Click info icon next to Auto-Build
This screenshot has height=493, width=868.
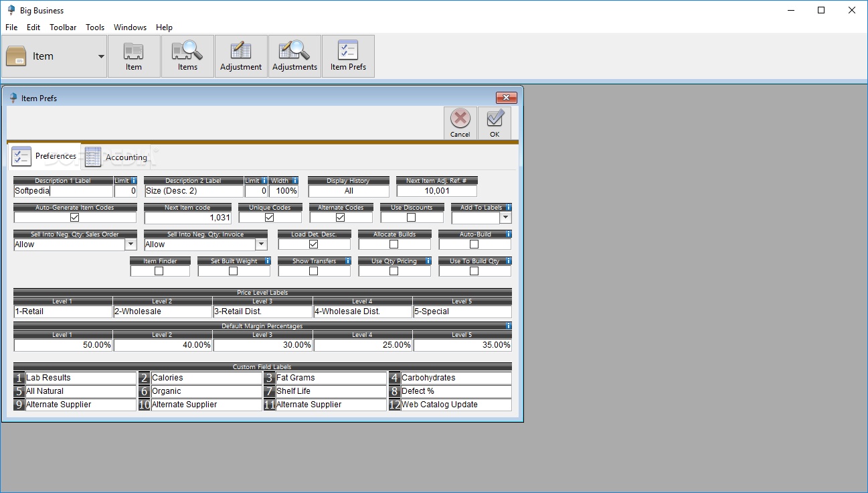(509, 234)
